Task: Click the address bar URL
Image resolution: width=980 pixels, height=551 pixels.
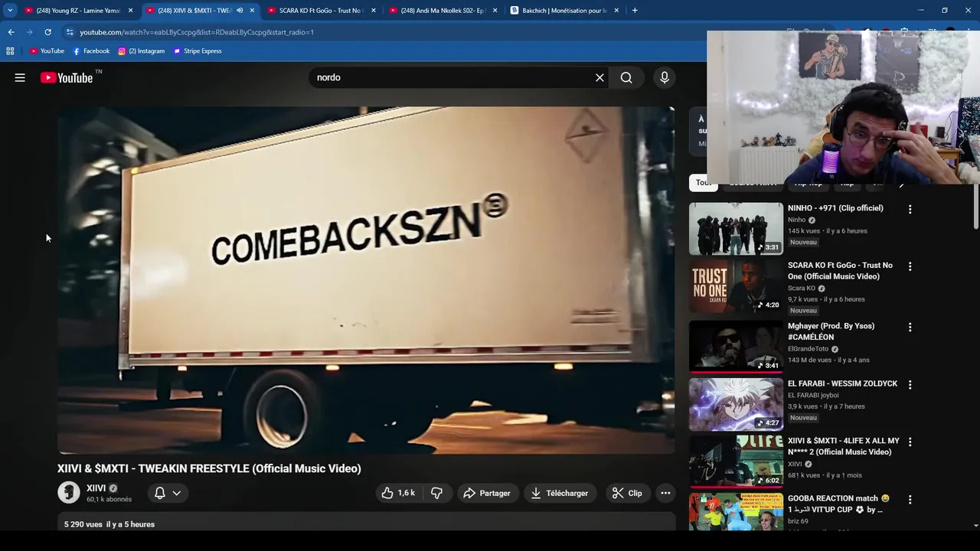Action: coord(197,32)
